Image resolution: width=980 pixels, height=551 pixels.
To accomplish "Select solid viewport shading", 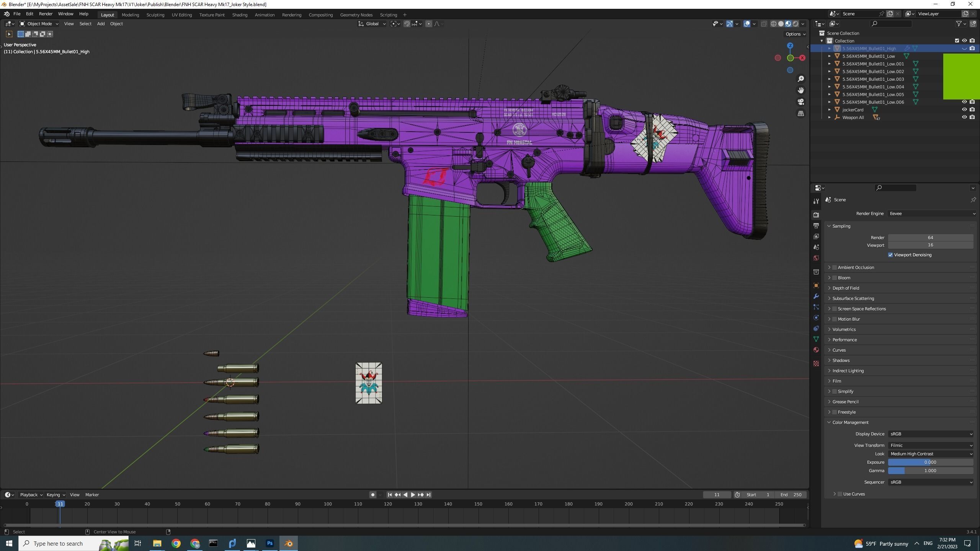I will (x=781, y=24).
